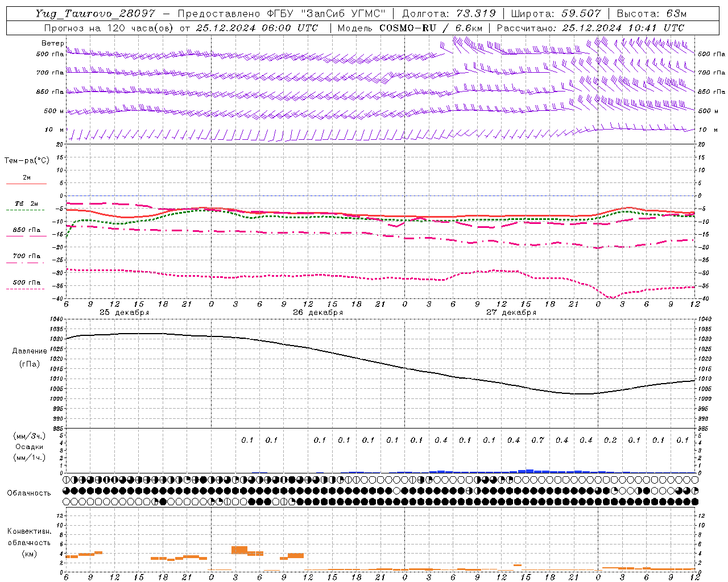The height and width of the screenshot is (582, 728).
Task: Click the Давление pressure chart label
Action: point(28,351)
